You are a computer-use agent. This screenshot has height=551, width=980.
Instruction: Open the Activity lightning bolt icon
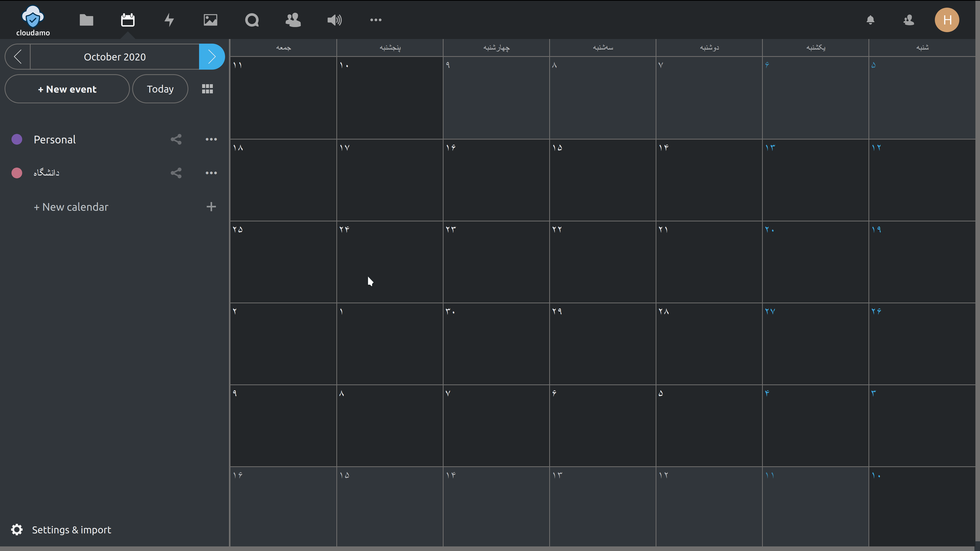169,20
